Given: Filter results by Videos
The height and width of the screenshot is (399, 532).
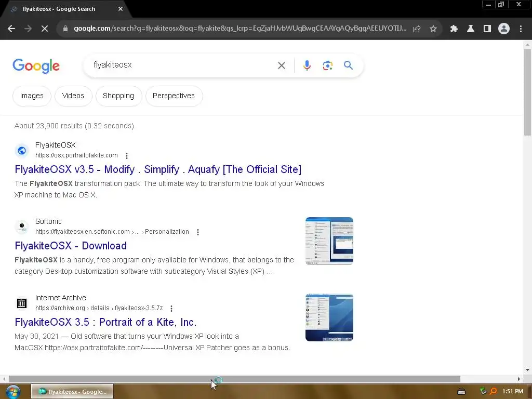Looking at the screenshot, I should (x=73, y=96).
